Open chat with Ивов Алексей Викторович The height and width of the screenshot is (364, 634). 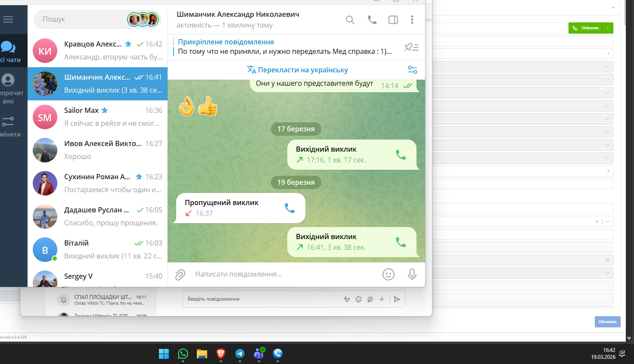pos(97,150)
